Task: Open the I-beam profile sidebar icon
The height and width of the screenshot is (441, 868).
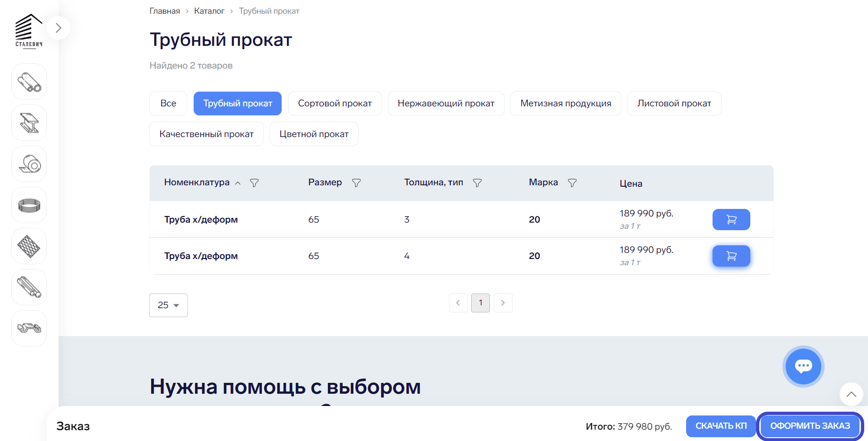Action: 29,123
